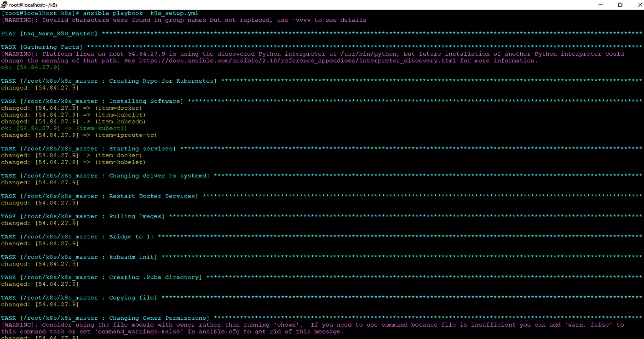This screenshot has height=339, width=644.
Task: Click the window title root@localhost:~/k8s
Action: [x=33, y=5]
